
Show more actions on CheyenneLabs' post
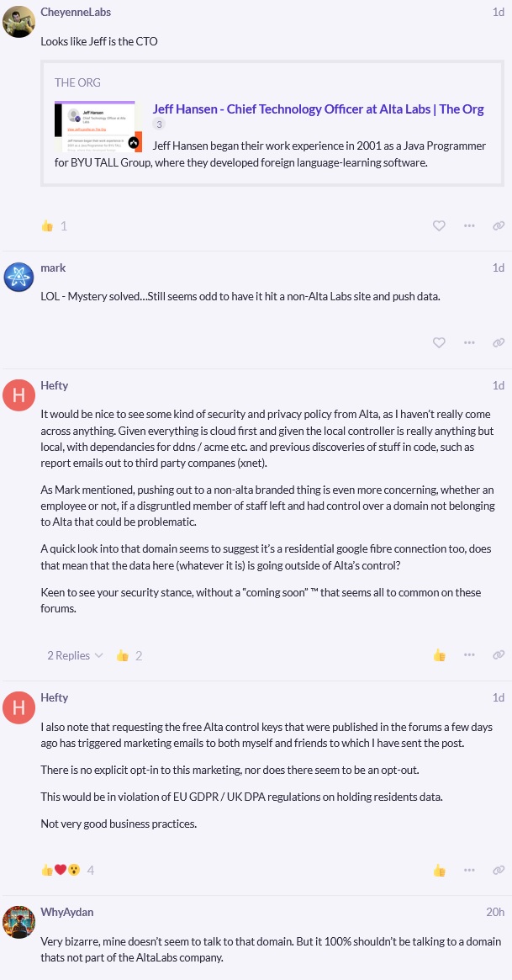[x=469, y=225]
